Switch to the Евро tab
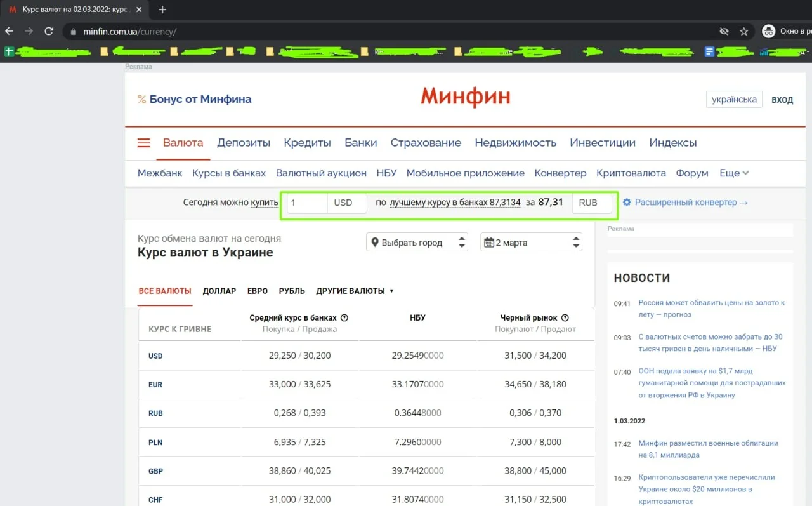 258,291
